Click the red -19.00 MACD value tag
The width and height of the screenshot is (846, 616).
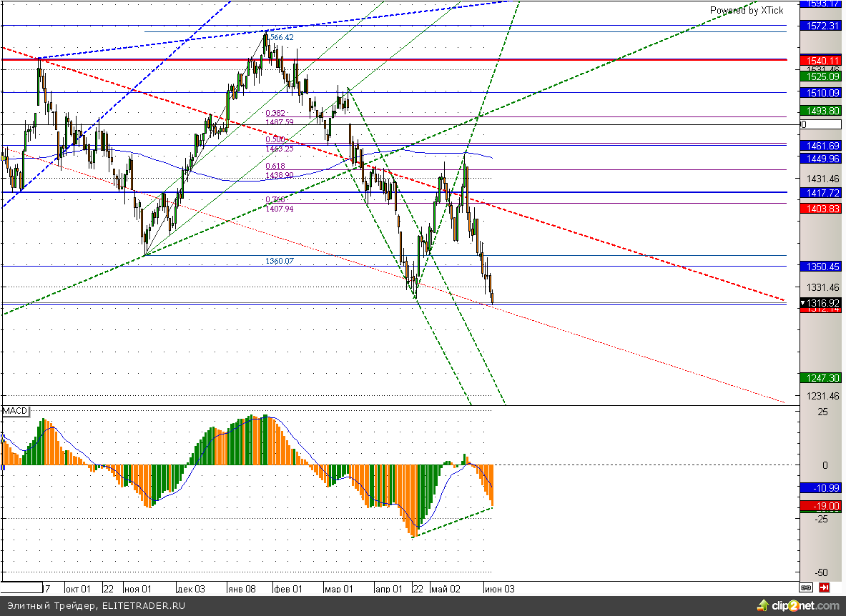click(822, 505)
